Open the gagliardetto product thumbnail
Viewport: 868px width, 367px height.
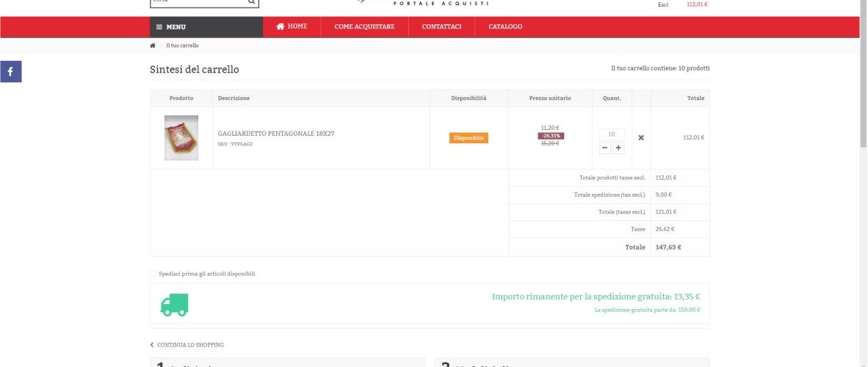(181, 138)
